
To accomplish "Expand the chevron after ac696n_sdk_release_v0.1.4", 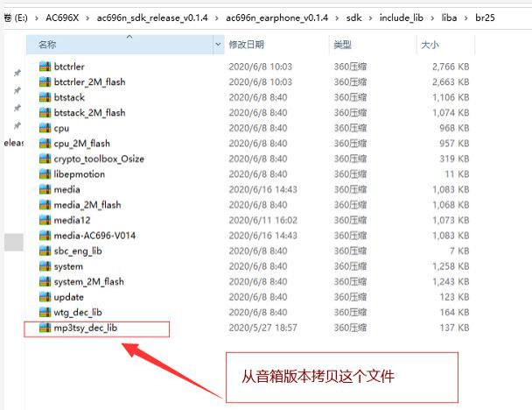I will pyautogui.click(x=217, y=18).
